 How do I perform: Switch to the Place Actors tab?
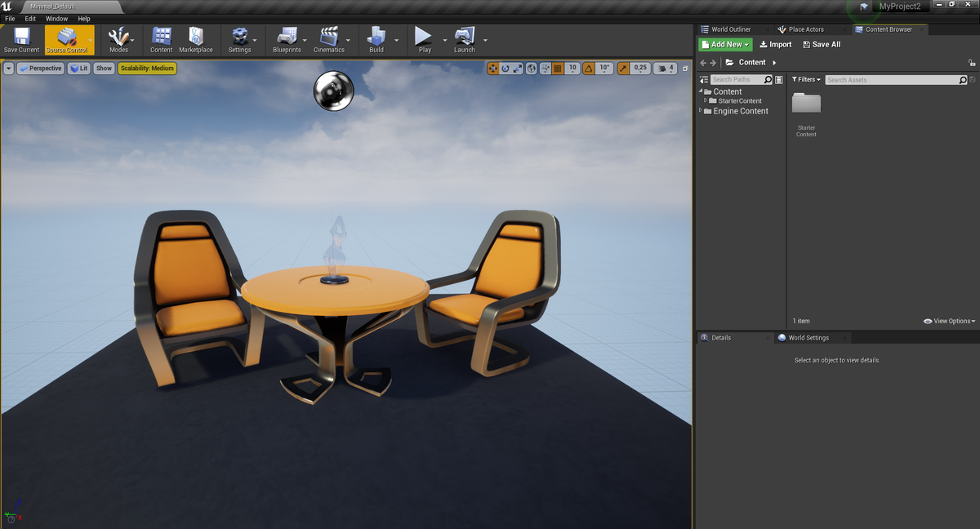(x=806, y=29)
